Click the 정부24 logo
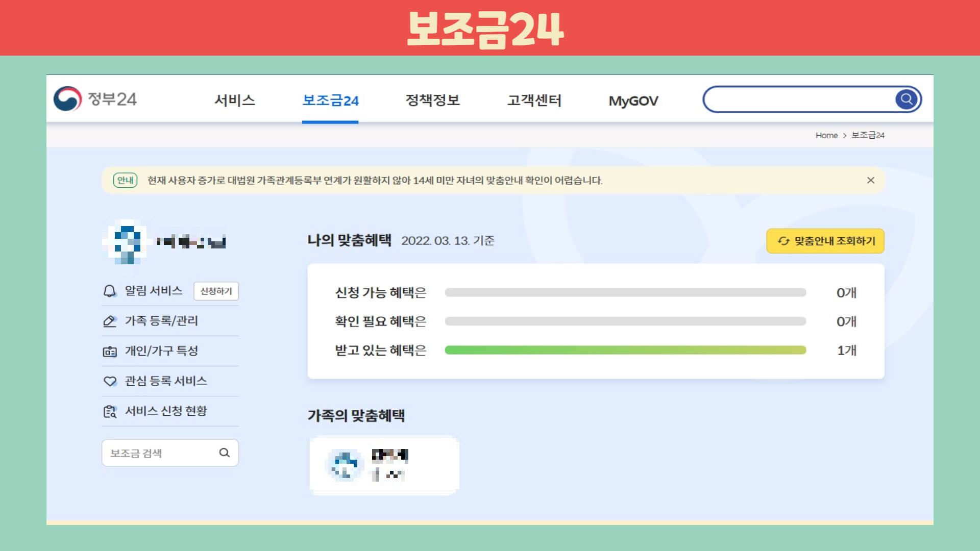This screenshot has height=551, width=980. (95, 99)
